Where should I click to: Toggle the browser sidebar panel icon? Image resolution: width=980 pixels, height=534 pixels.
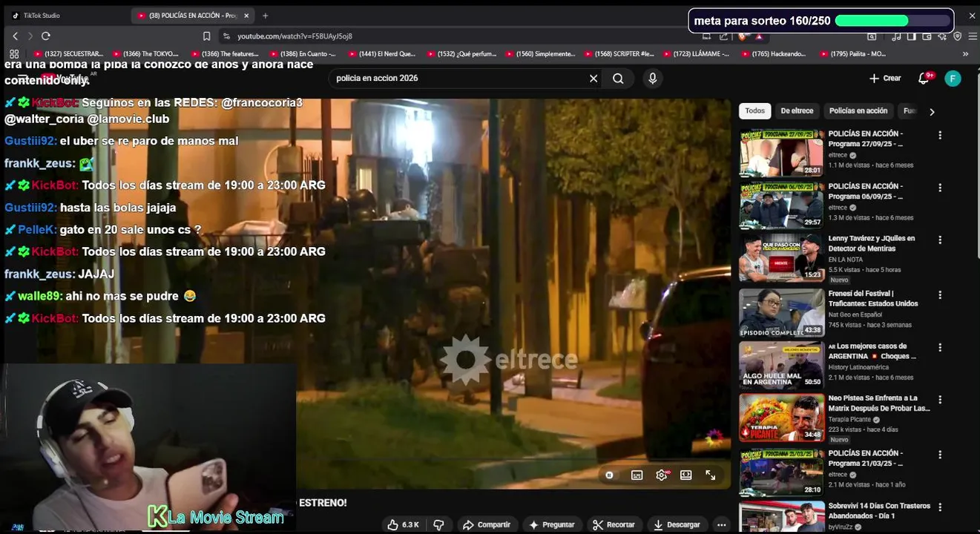(912, 36)
